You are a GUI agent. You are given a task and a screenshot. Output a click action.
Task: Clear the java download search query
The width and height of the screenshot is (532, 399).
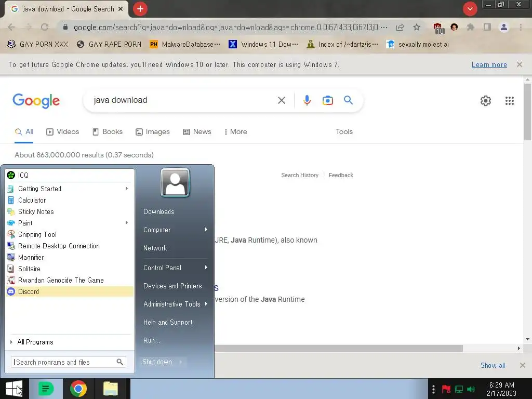coord(281,100)
